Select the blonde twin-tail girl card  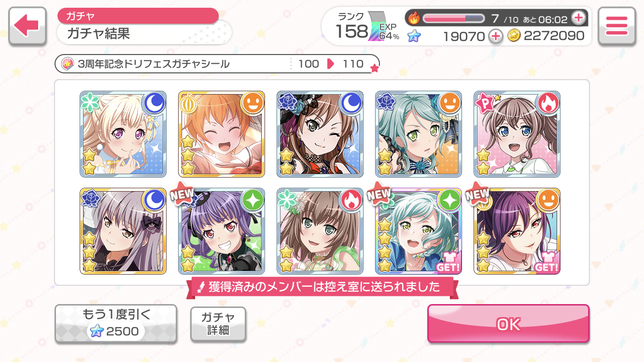tap(123, 134)
